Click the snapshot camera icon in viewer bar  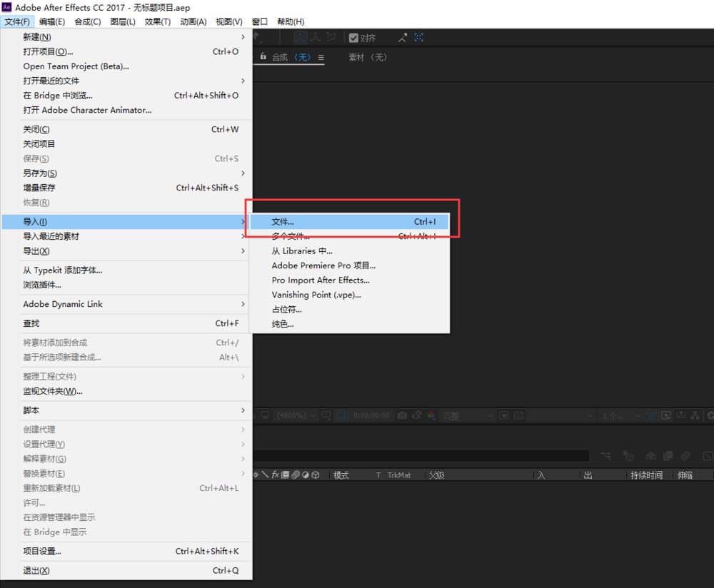tap(402, 415)
